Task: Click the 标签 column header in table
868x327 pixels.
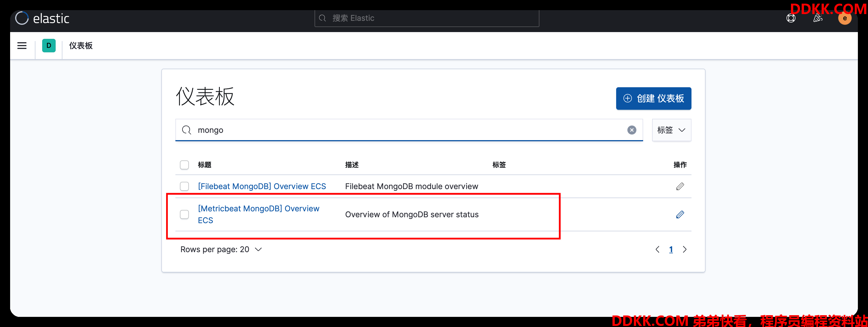Action: 499,165
